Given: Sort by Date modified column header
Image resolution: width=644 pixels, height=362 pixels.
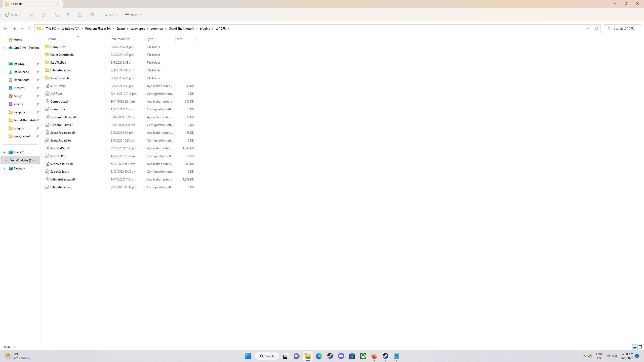Looking at the screenshot, I should click(x=120, y=39).
